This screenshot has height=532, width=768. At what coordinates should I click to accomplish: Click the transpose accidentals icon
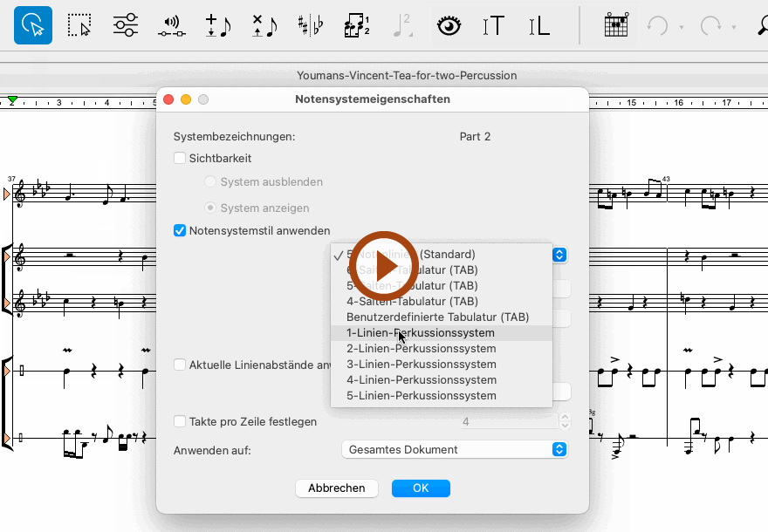click(310, 25)
